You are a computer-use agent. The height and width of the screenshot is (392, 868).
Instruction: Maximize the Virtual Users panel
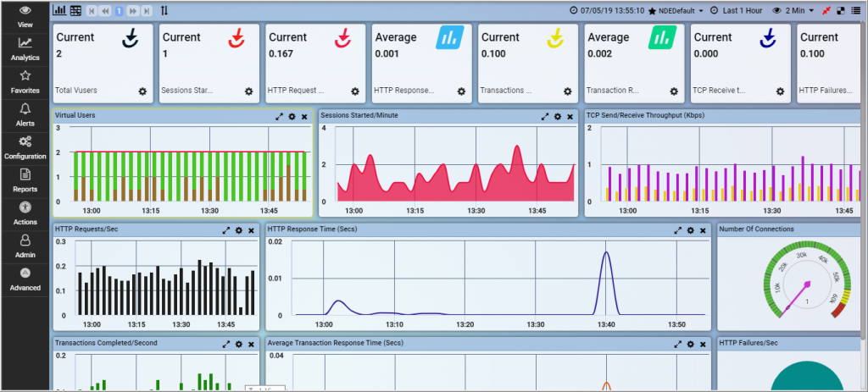(x=280, y=116)
